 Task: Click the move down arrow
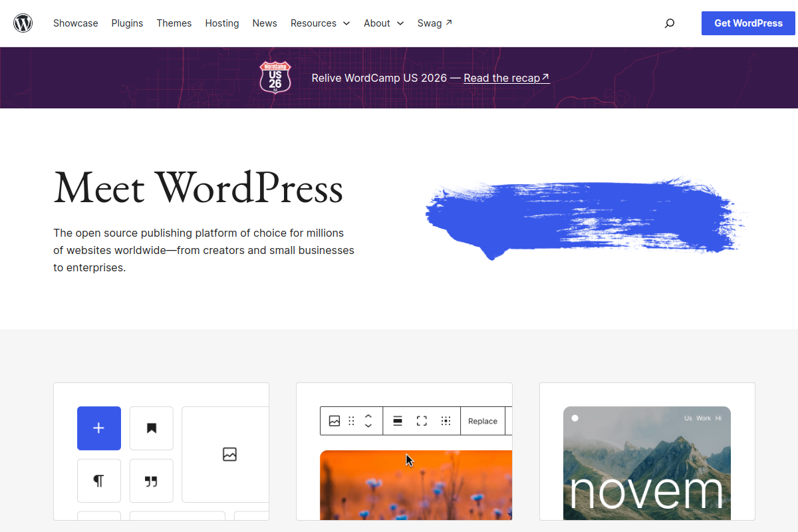(x=368, y=426)
